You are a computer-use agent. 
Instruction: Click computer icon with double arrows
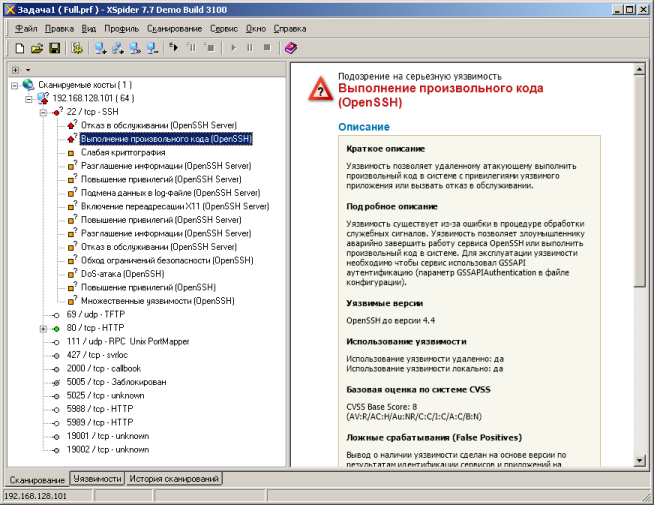135,48
